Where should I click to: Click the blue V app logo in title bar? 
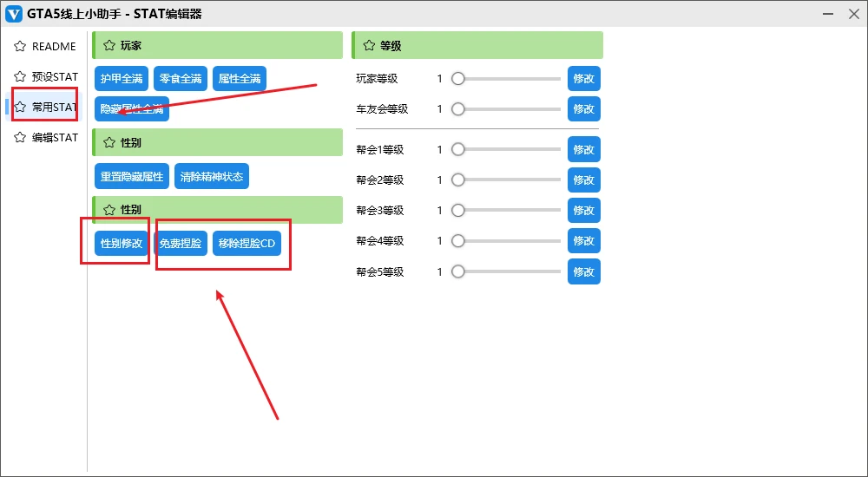tap(14, 13)
